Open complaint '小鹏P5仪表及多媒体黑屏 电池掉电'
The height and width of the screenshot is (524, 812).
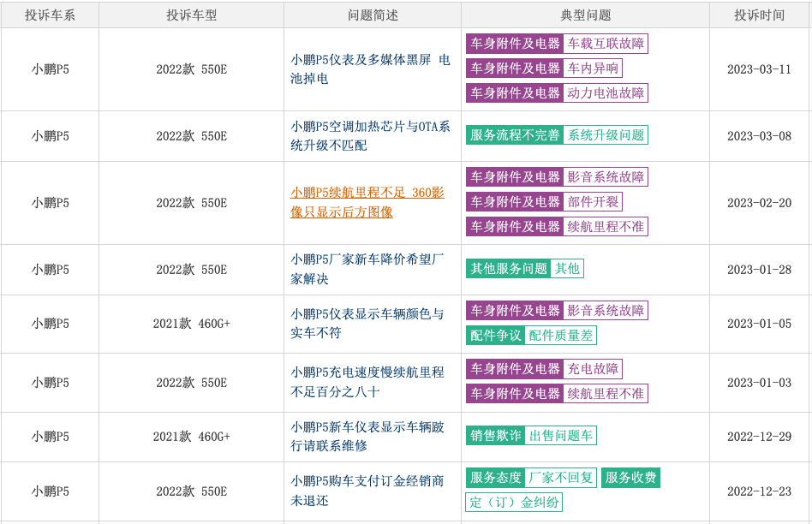[x=370, y=68]
